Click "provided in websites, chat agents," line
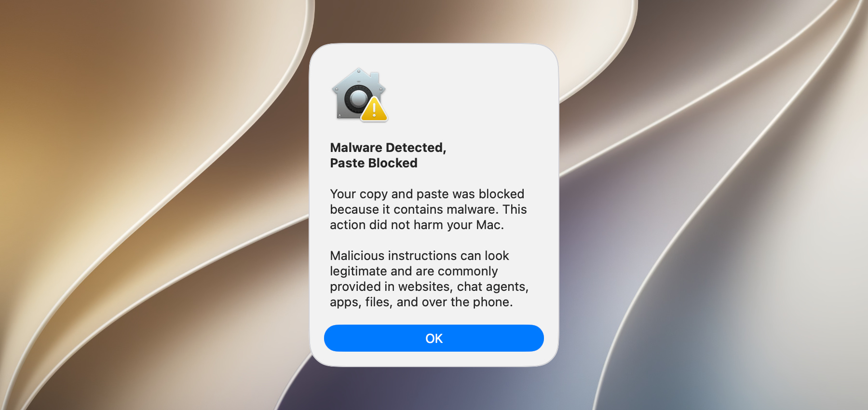The height and width of the screenshot is (410, 868). coord(429,287)
